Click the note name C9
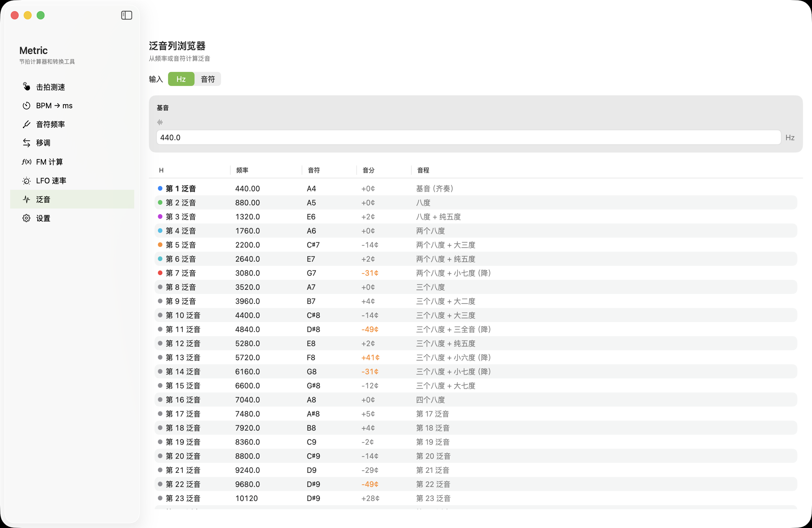Image resolution: width=812 pixels, height=528 pixels. pyautogui.click(x=311, y=442)
